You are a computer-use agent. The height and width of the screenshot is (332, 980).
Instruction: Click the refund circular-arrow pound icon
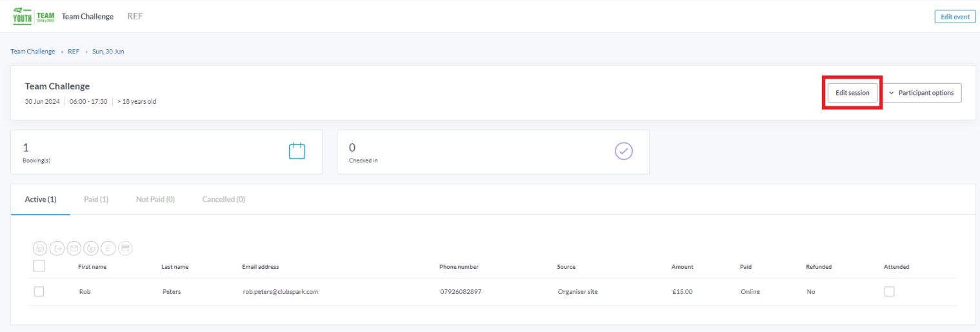[91, 248]
